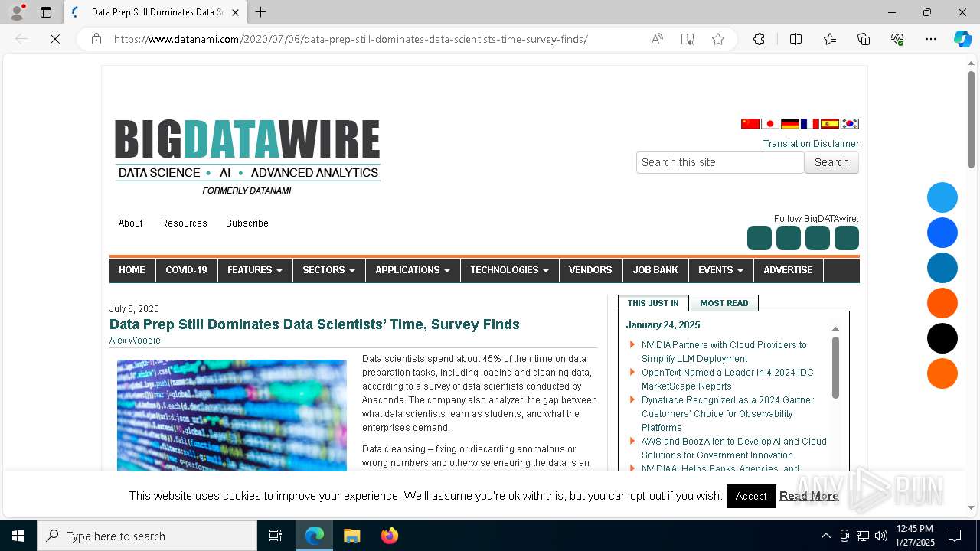Click the Search button
The width and height of the screenshot is (980, 551).
(831, 162)
